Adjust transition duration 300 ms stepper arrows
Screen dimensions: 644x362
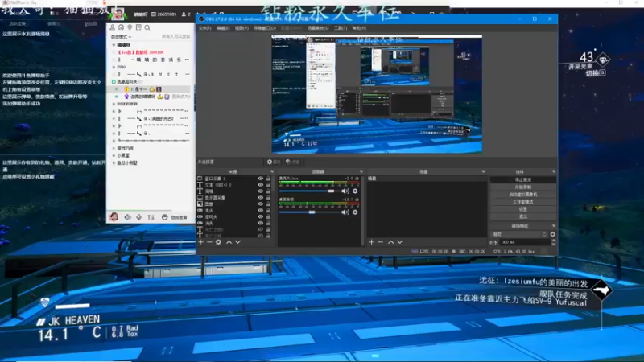[553, 242]
